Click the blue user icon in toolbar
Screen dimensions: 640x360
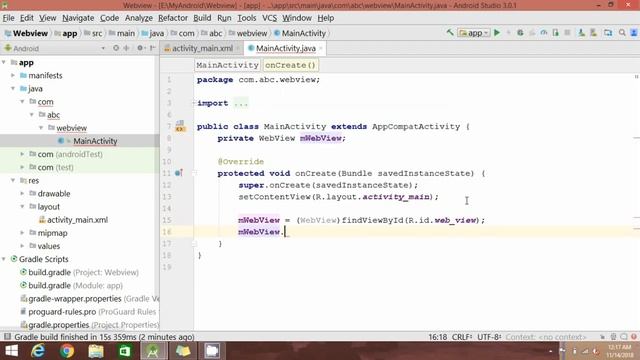(634, 33)
